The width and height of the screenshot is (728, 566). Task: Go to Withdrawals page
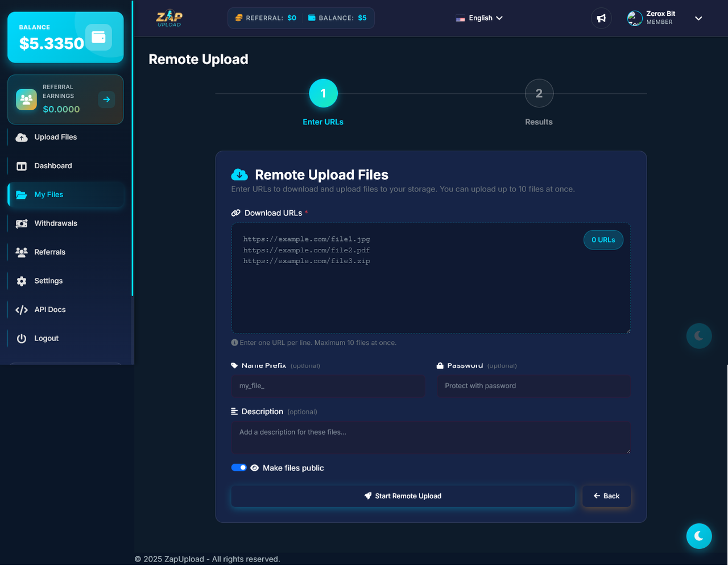pyautogui.click(x=65, y=223)
